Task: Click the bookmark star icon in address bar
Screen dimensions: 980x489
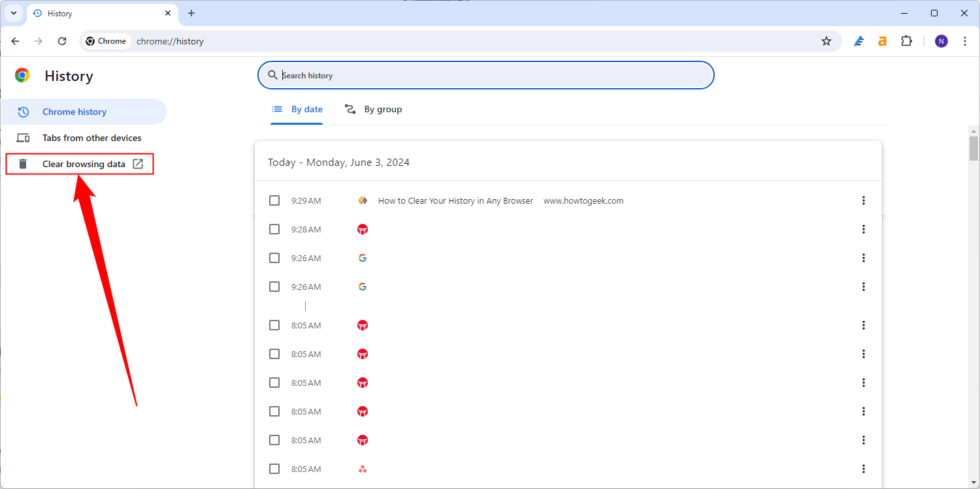Action: 826,41
